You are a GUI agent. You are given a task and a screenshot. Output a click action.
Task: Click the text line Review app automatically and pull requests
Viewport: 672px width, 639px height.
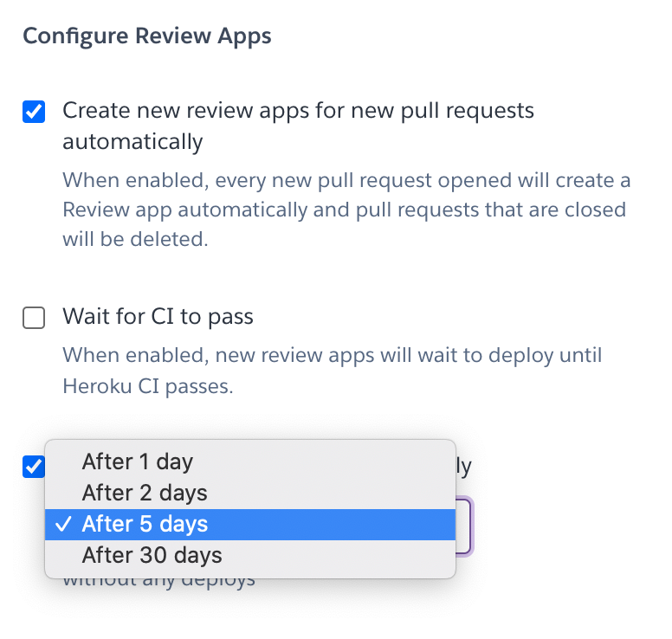pos(344,210)
